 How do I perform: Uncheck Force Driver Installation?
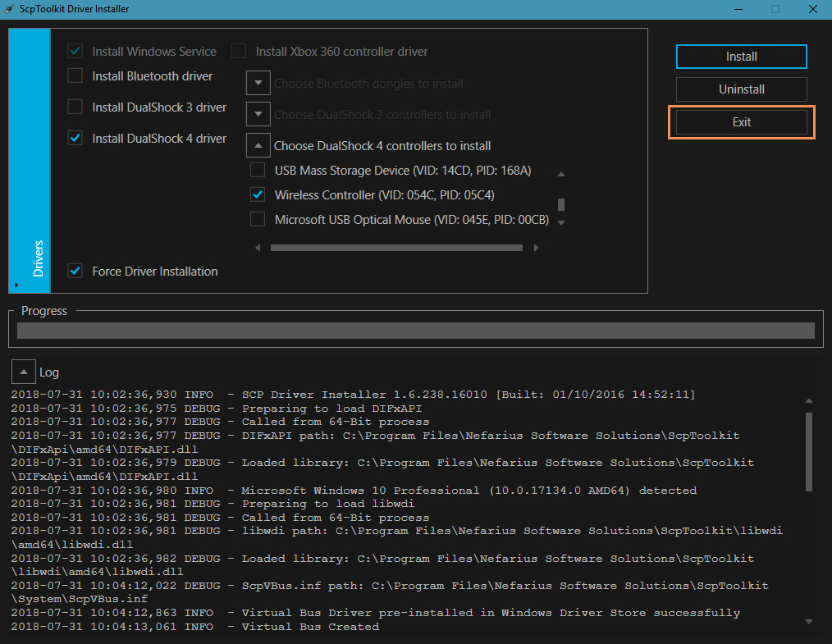75,271
